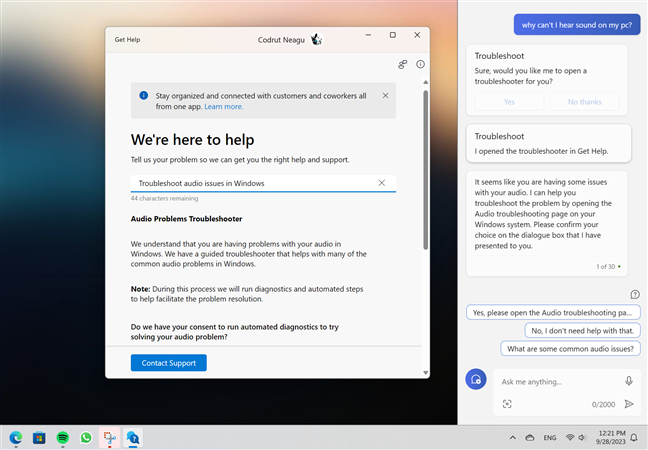648x450 pixels.
Task: Choose 'No, I don't need help with that' suggestion
Action: tap(582, 331)
